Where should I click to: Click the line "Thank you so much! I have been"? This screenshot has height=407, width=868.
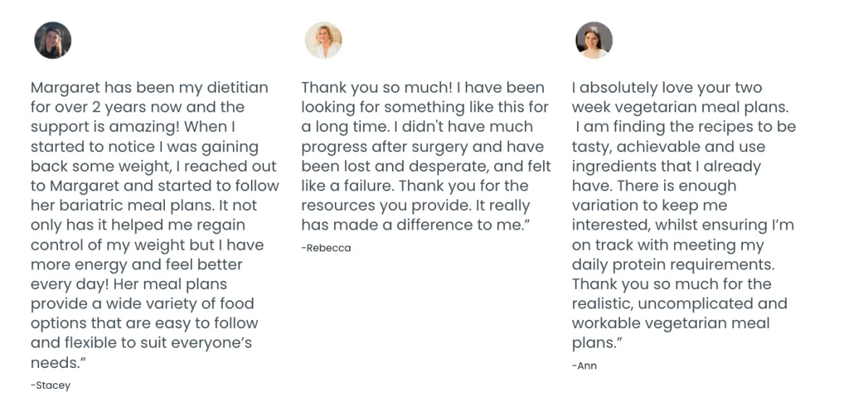[x=422, y=88]
